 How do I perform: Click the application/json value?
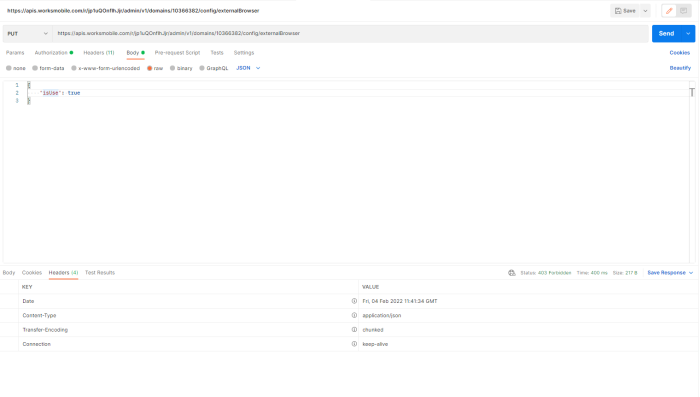click(x=382, y=316)
